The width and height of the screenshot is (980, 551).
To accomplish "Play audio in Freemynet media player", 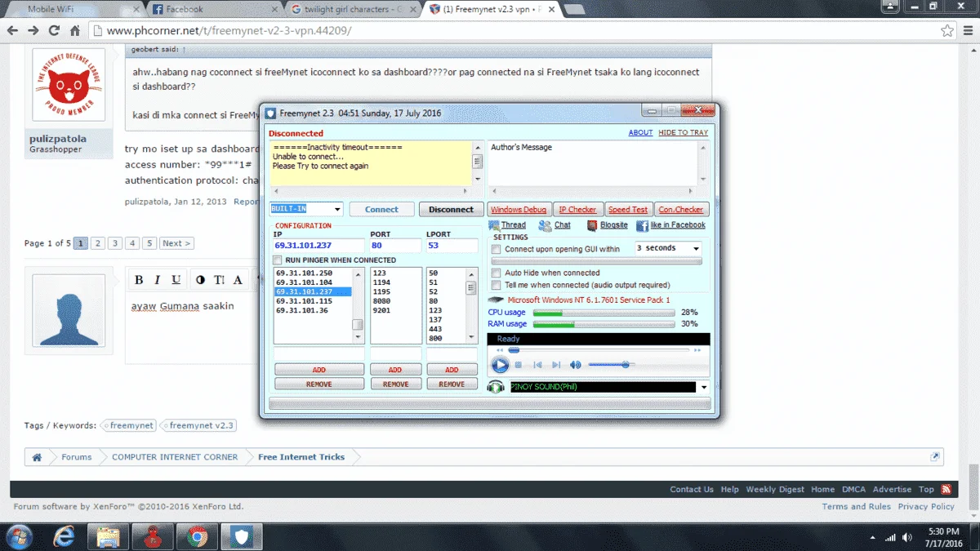I will (499, 365).
